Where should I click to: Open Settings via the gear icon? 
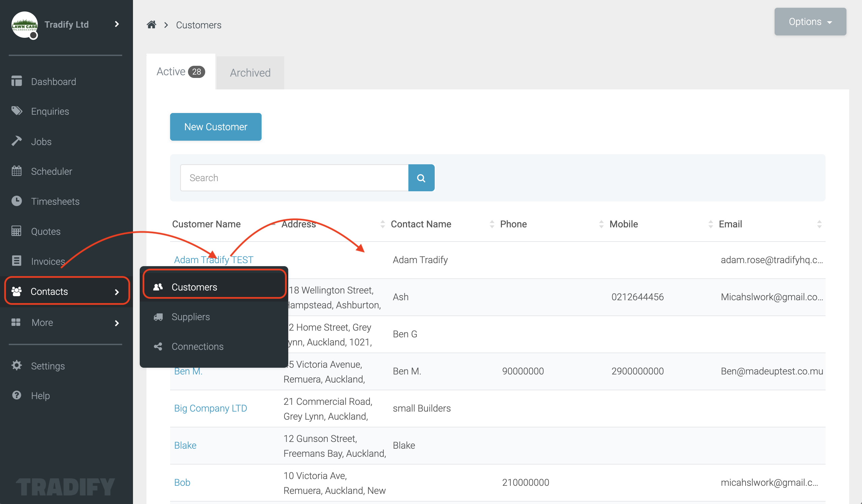[x=17, y=365]
